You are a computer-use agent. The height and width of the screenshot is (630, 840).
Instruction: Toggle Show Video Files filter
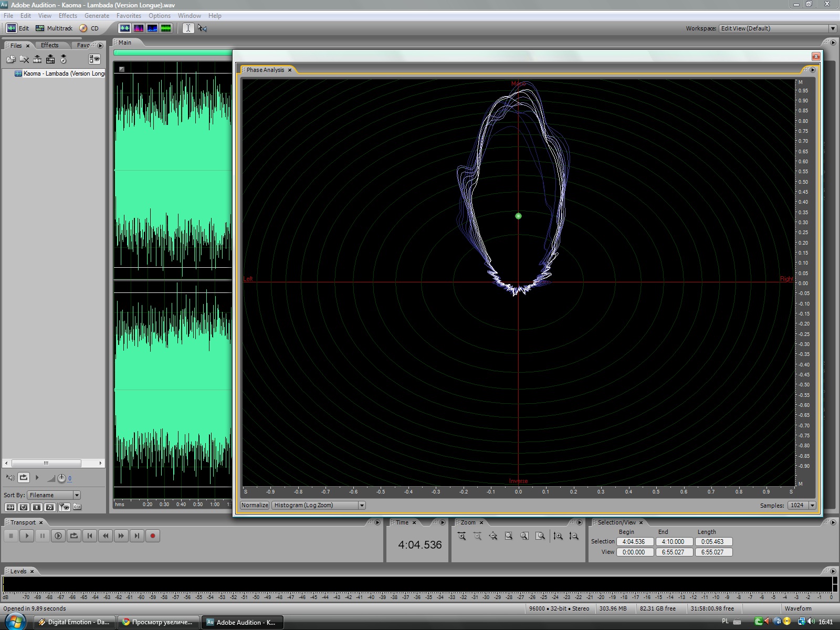click(x=37, y=507)
